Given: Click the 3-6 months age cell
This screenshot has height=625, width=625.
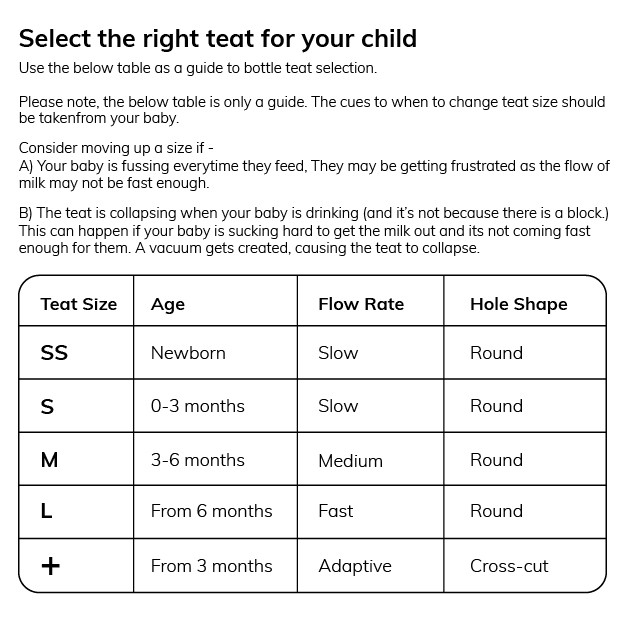Looking at the screenshot, I should tap(197, 460).
